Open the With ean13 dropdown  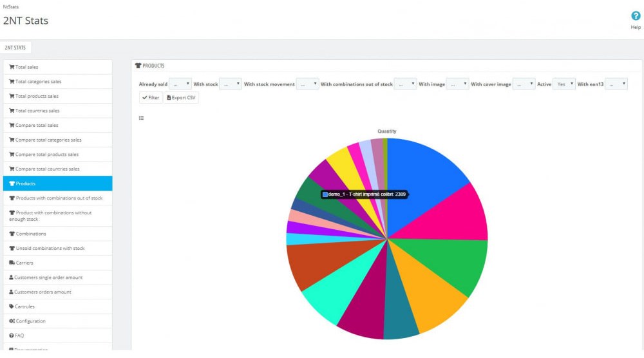point(616,84)
